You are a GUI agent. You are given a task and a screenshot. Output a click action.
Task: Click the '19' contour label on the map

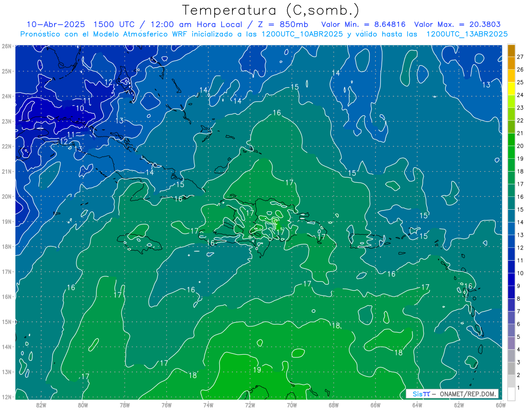tap(257, 370)
